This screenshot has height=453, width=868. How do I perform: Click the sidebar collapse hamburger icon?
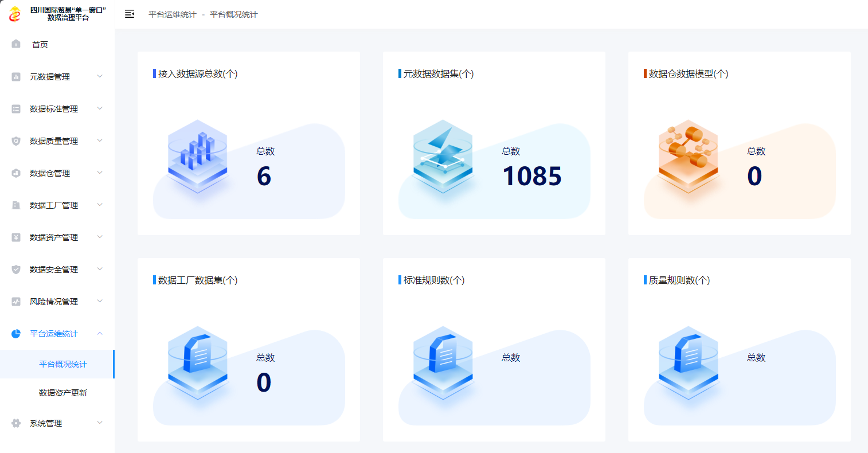(x=130, y=14)
